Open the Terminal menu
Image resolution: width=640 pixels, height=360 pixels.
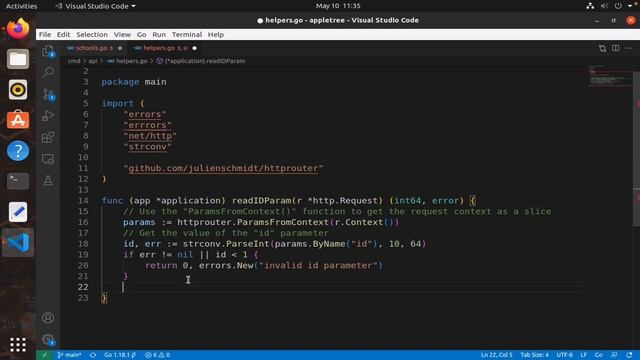(x=187, y=35)
